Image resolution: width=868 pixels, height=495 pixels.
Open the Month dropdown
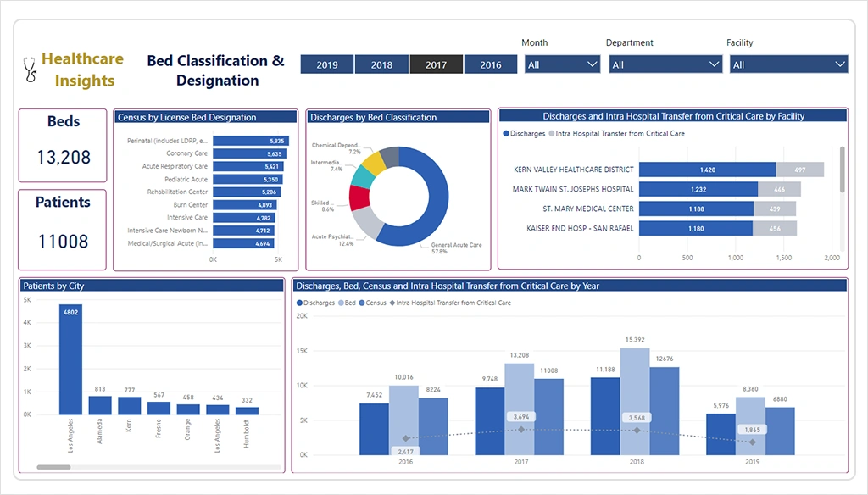tap(562, 64)
